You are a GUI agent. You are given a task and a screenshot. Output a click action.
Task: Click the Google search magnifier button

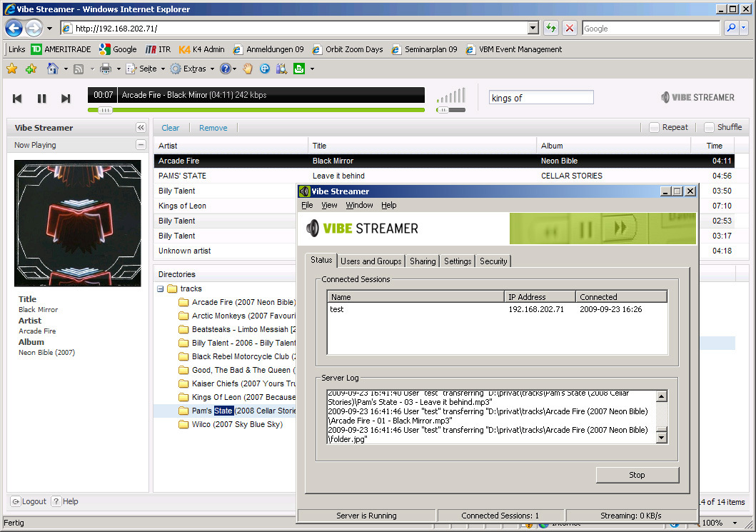click(x=732, y=28)
